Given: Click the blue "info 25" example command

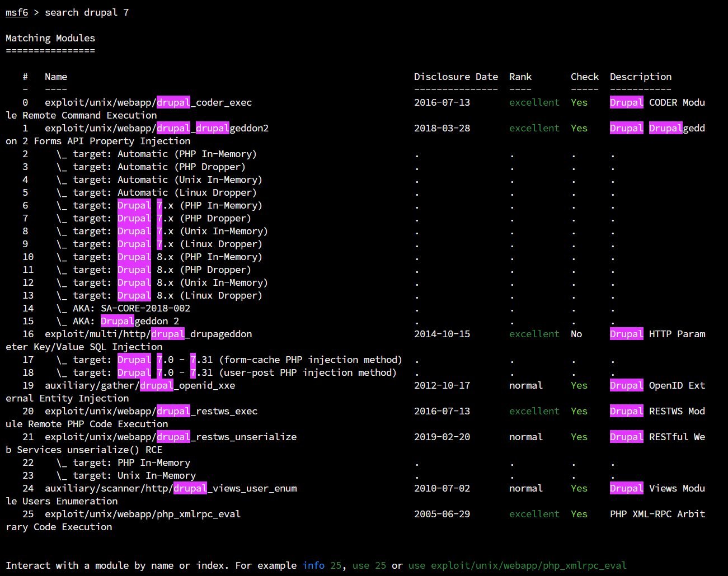Looking at the screenshot, I should 322,565.
